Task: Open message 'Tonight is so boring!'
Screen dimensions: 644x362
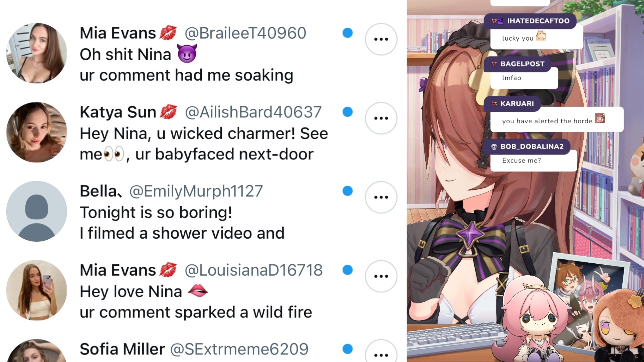Action: pyautogui.click(x=156, y=212)
